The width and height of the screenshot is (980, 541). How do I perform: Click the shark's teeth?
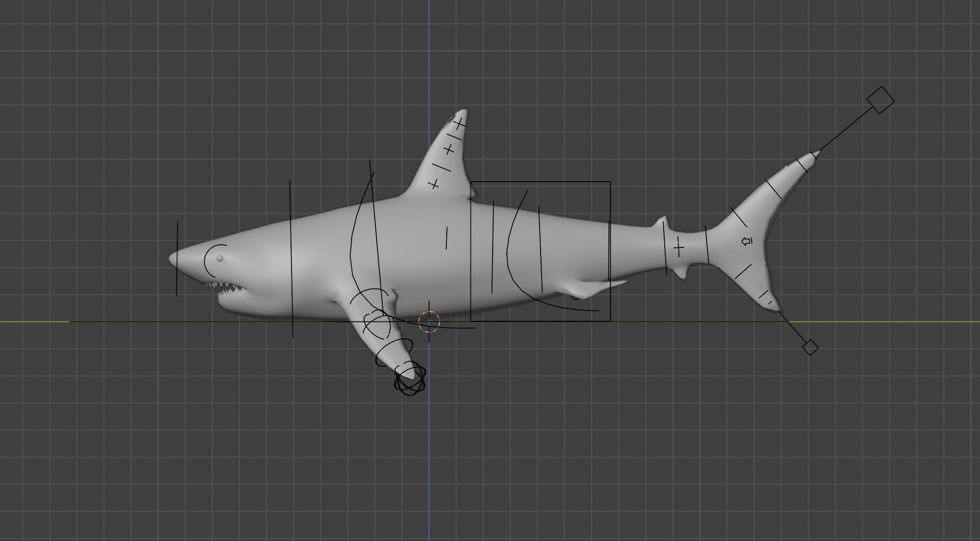pos(225,288)
